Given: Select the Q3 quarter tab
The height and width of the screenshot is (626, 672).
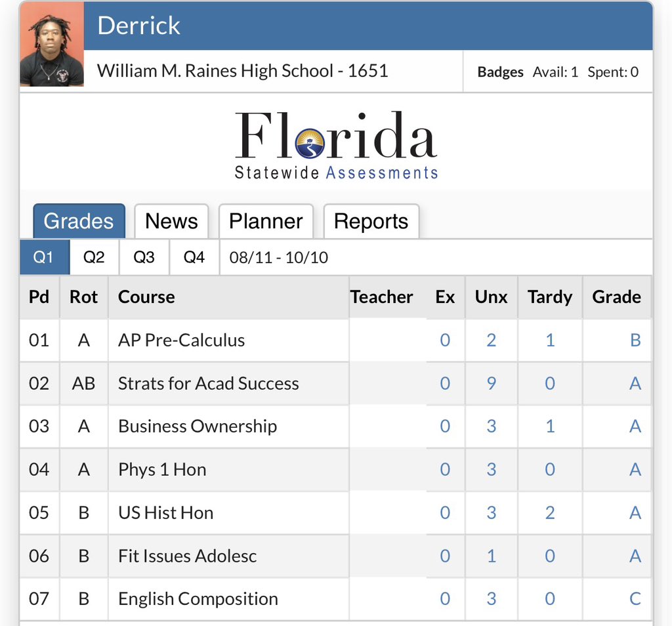Looking at the screenshot, I should point(144,257).
